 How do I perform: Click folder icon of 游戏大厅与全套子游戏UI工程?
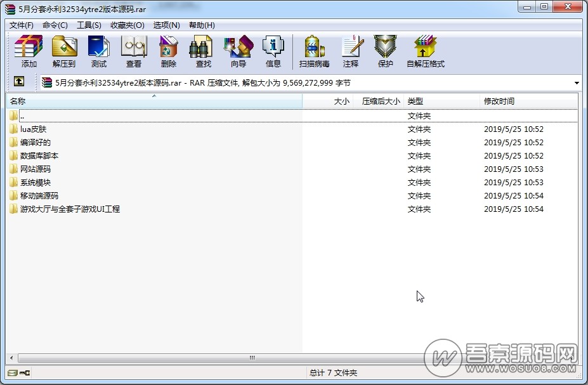click(x=13, y=209)
